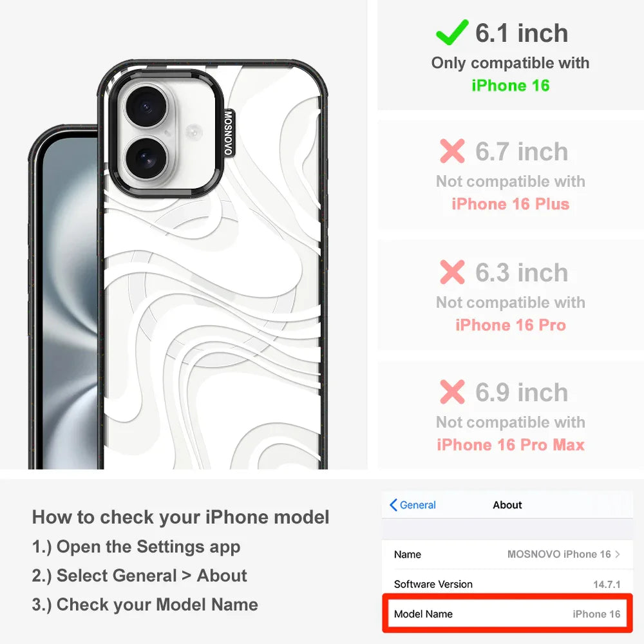Click the green checkmark beside 6.1 inch

452,32
